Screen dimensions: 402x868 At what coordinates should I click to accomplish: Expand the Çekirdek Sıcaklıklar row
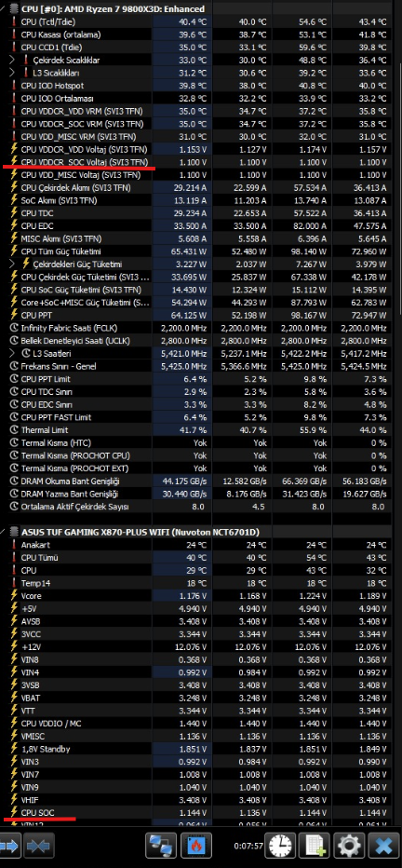[x=12, y=60]
